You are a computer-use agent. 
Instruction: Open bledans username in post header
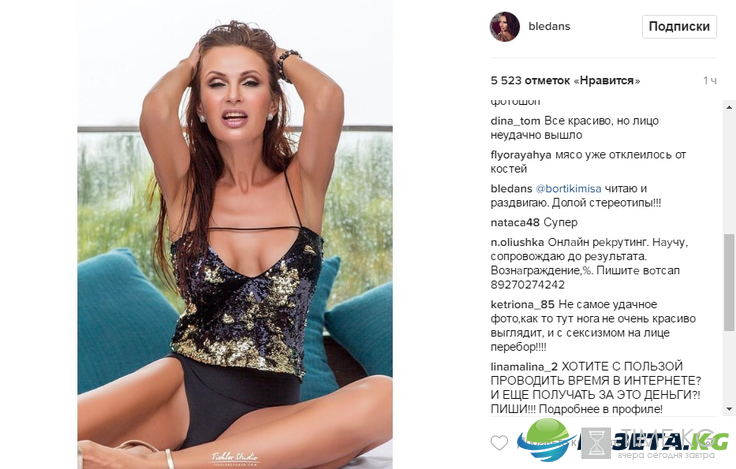point(549,26)
